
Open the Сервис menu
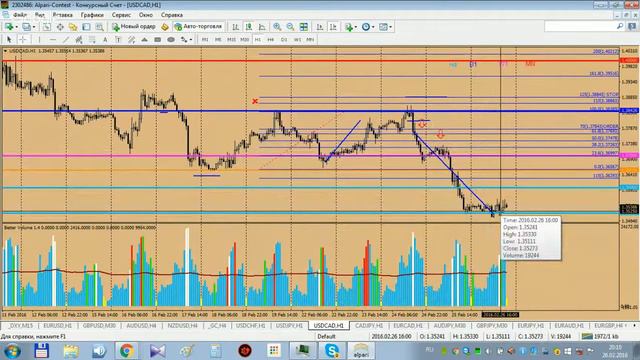click(x=121, y=15)
